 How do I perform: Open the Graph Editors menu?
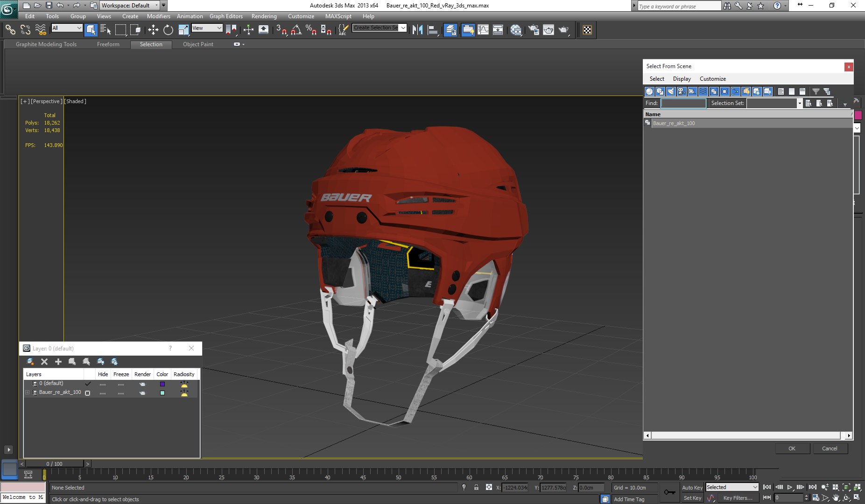pyautogui.click(x=226, y=16)
